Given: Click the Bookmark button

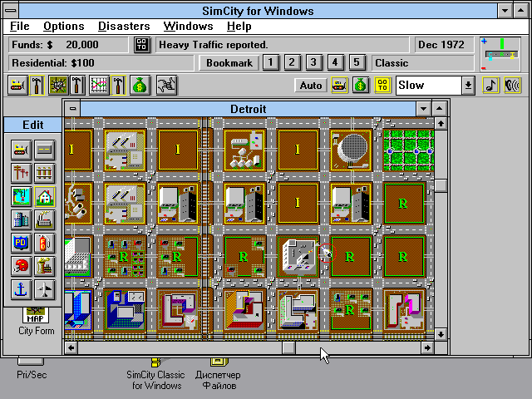Looking at the screenshot, I should (229, 63).
